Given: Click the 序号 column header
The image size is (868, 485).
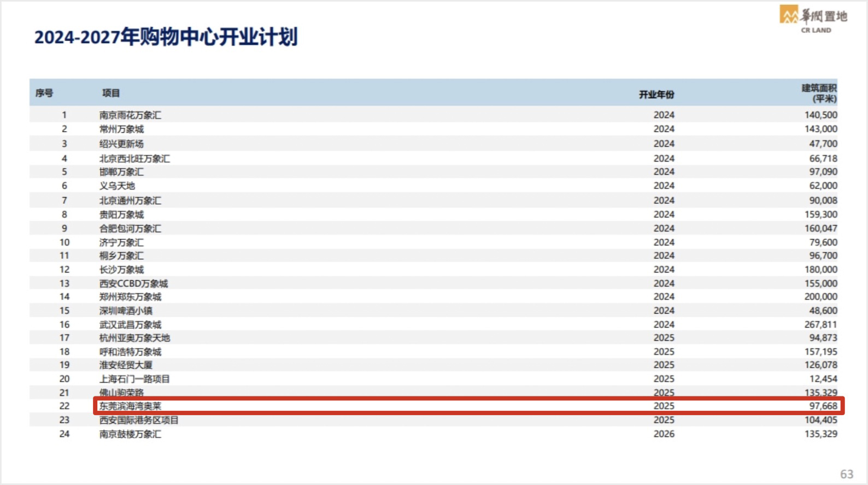Looking at the screenshot, I should click(44, 93).
